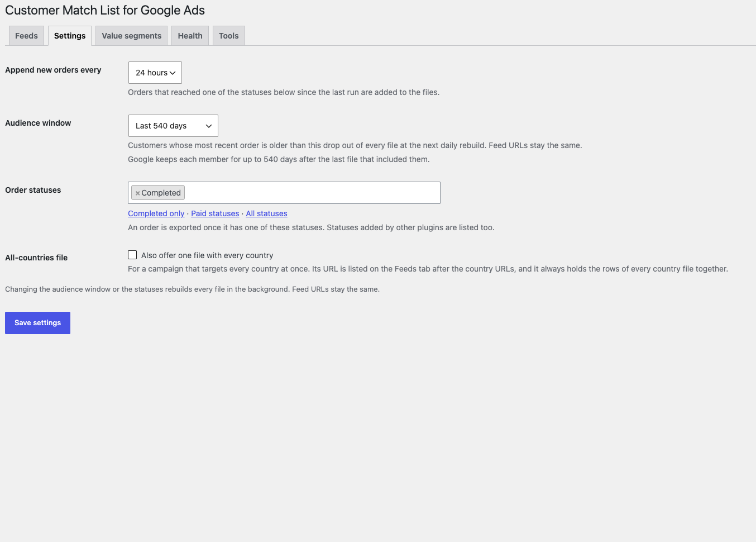The height and width of the screenshot is (542, 756).
Task: Select the All statuses preset link
Action: pos(266,213)
